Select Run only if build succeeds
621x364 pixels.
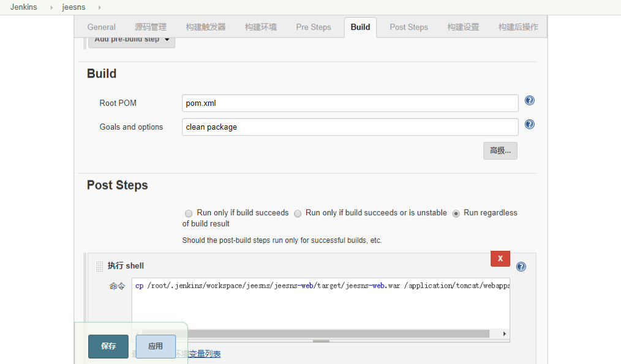pos(189,214)
